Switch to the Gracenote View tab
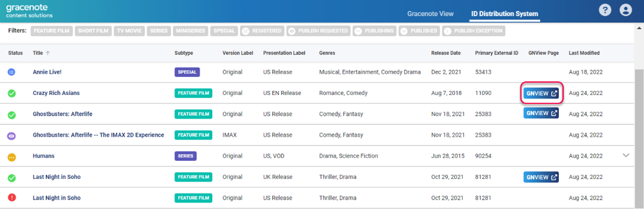The image size is (644, 209). pos(430,14)
